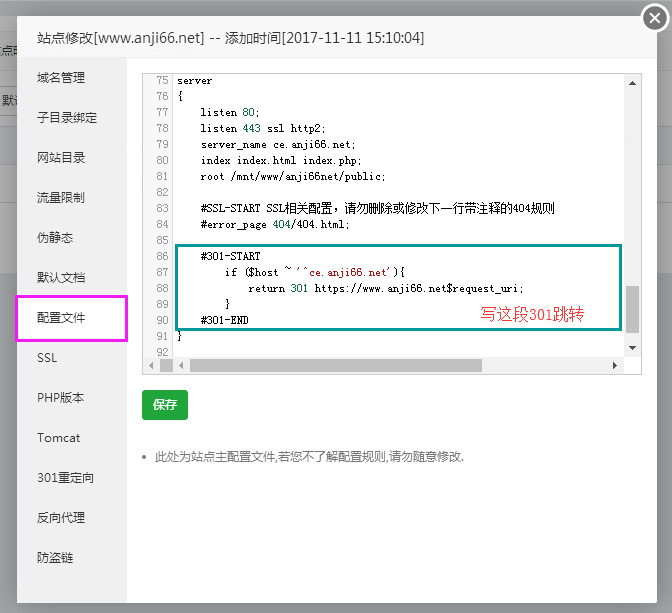This screenshot has width=672, height=613.
Task: Select the 防盗链 sidebar item
Action: 55,558
